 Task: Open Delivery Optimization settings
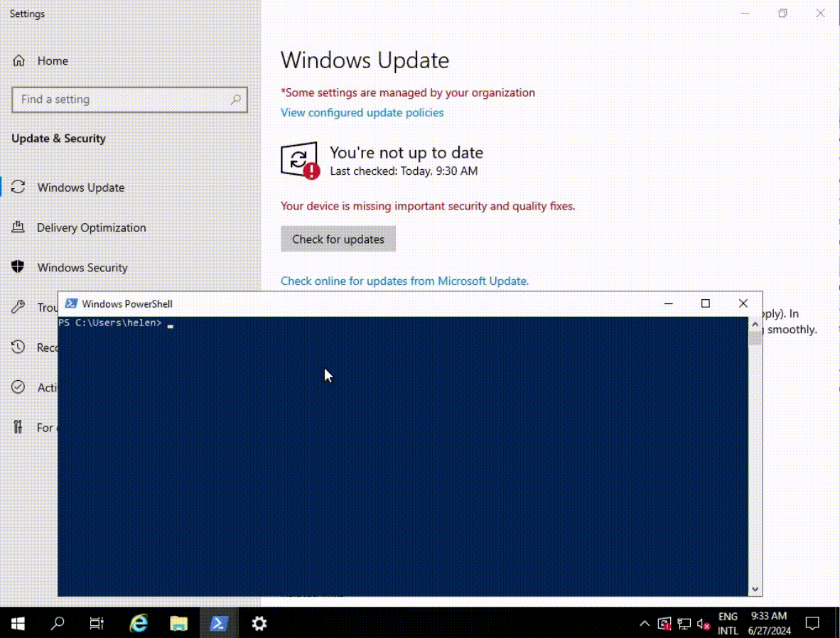(91, 227)
